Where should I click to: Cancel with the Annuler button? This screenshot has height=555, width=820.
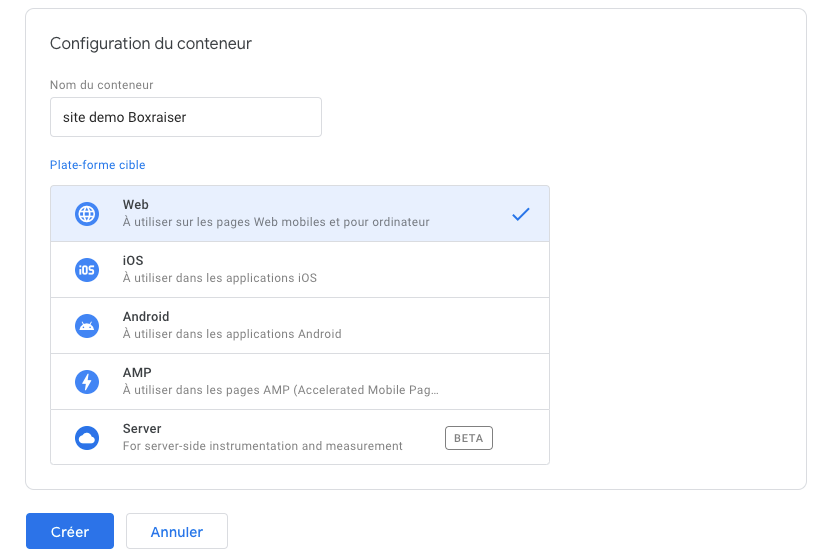point(177,532)
